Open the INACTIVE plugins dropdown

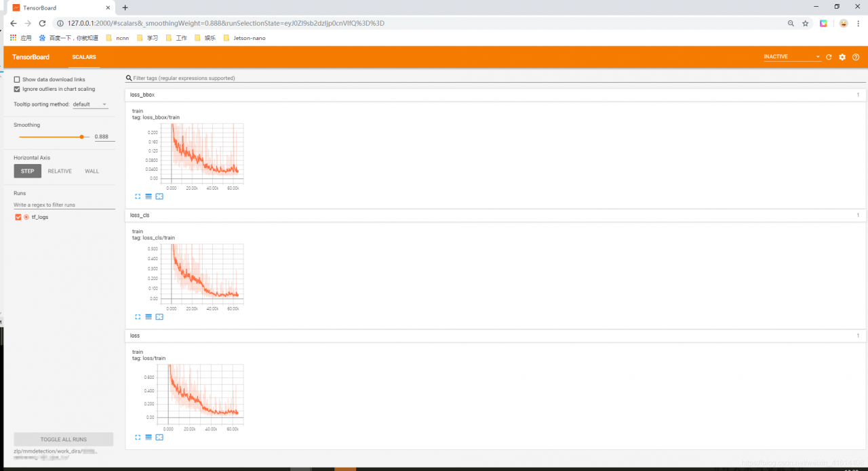point(792,57)
